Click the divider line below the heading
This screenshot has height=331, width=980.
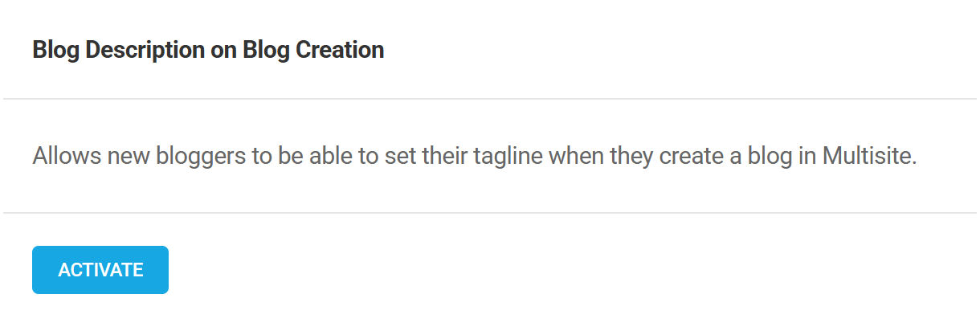coord(490,99)
